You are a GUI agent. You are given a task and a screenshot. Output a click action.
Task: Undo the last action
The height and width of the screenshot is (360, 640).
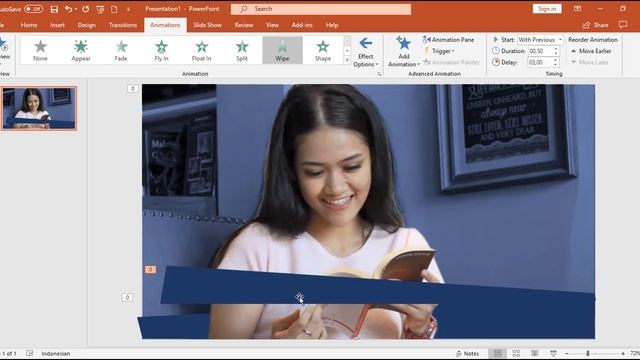coord(68,9)
